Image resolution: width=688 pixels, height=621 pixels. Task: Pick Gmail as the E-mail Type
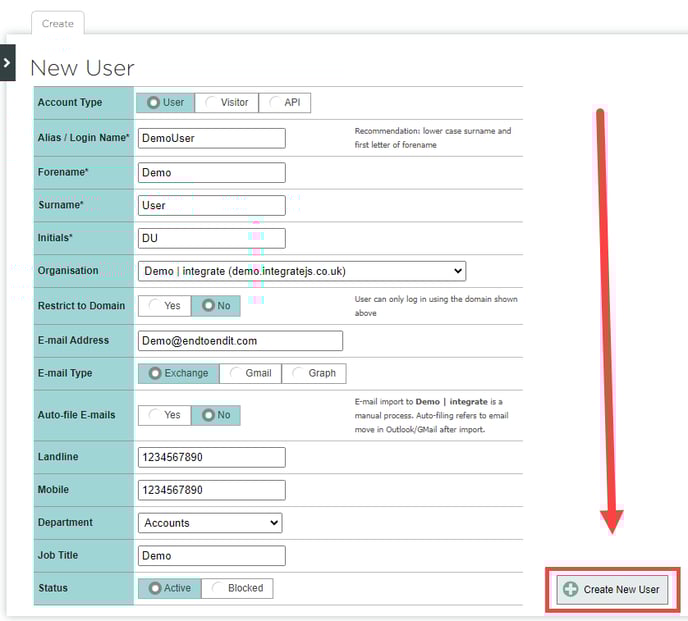(249, 373)
